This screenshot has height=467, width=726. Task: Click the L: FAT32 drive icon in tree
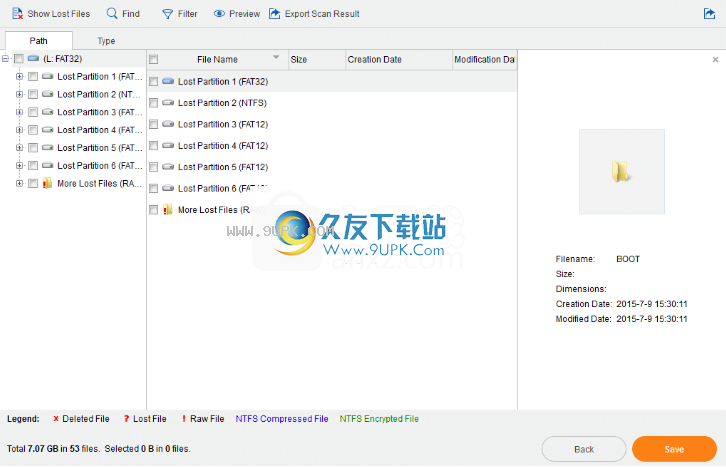(33, 58)
